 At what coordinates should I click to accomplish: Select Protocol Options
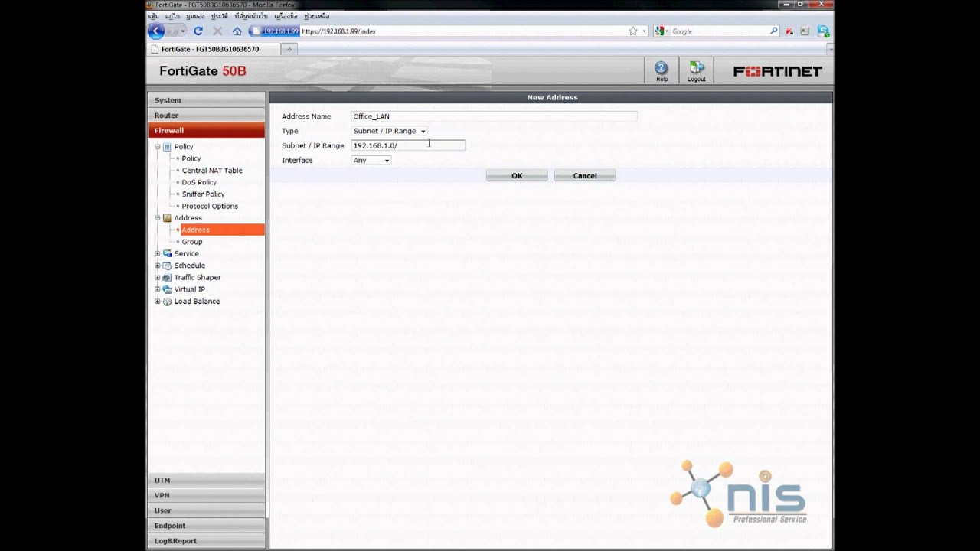[210, 206]
